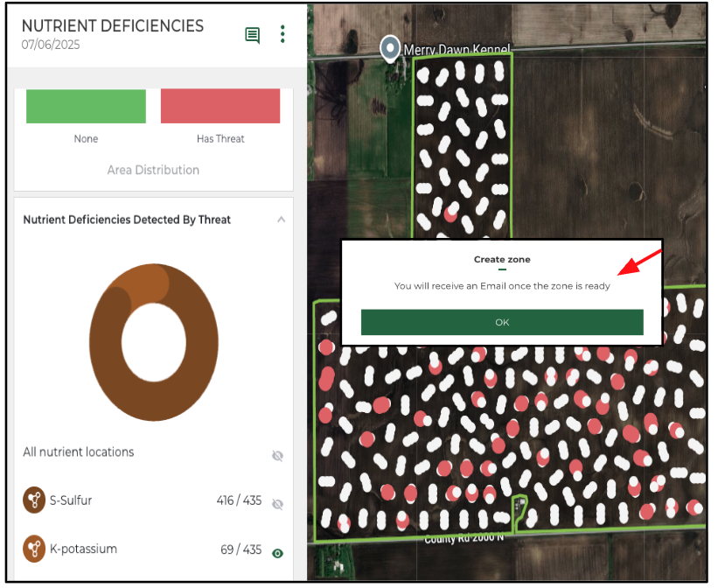718x588 pixels.
Task: Click the K-potassium row label
Action: tap(83, 549)
